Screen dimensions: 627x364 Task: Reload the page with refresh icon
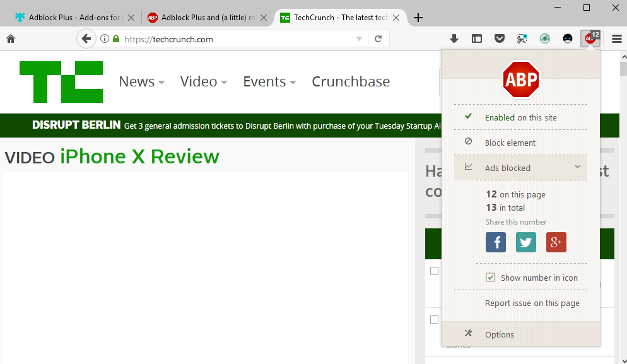378,39
